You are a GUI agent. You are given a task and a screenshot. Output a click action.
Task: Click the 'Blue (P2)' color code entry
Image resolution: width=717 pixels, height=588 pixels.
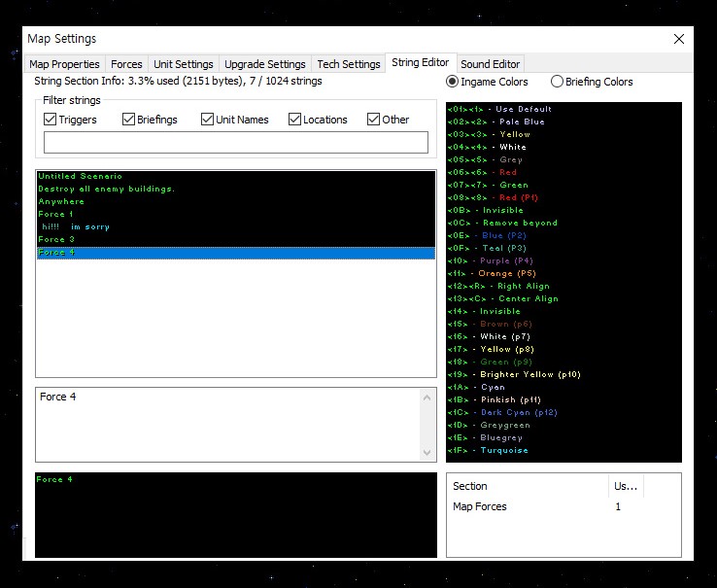tap(487, 235)
